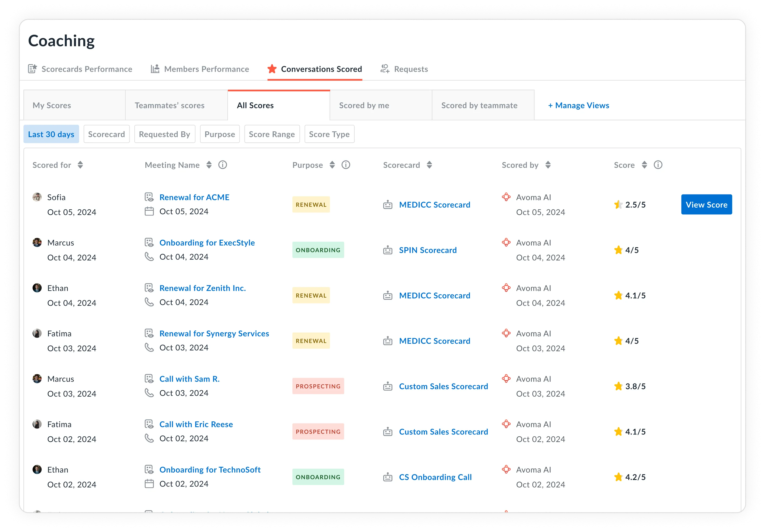Open Onboarding for ExecStyle meeting link
The width and height of the screenshot is (765, 532).
[x=207, y=243]
